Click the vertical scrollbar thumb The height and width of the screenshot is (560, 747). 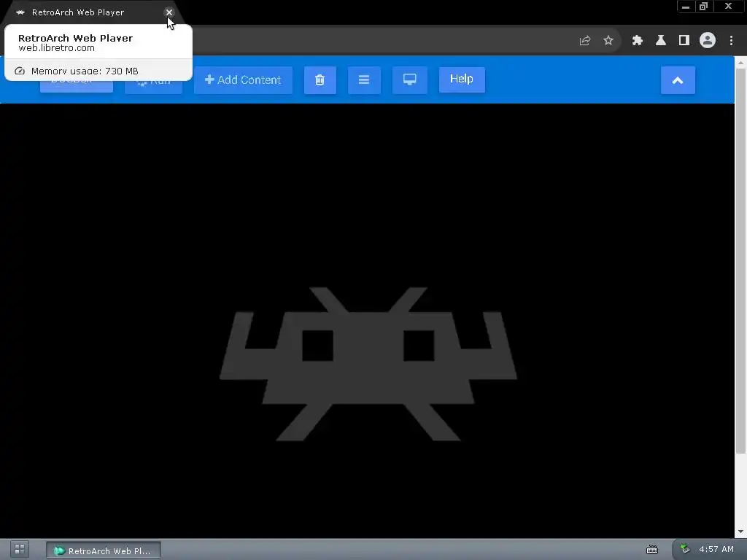[741, 261]
